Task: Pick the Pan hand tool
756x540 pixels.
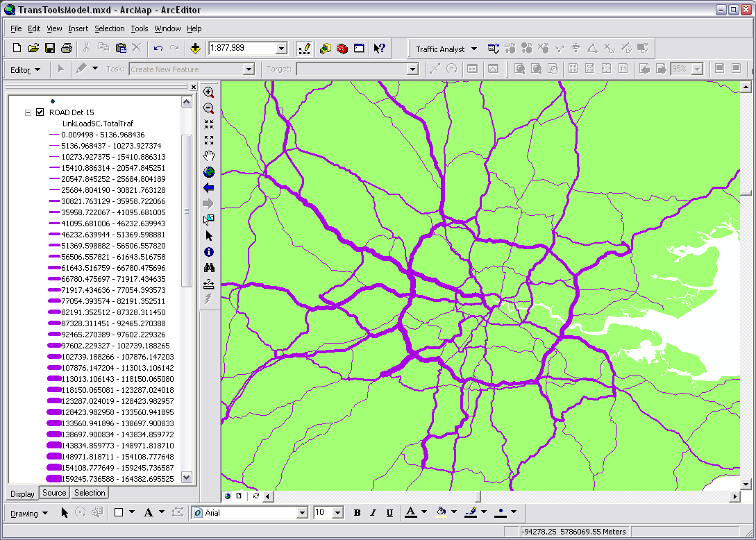Action: point(209,156)
